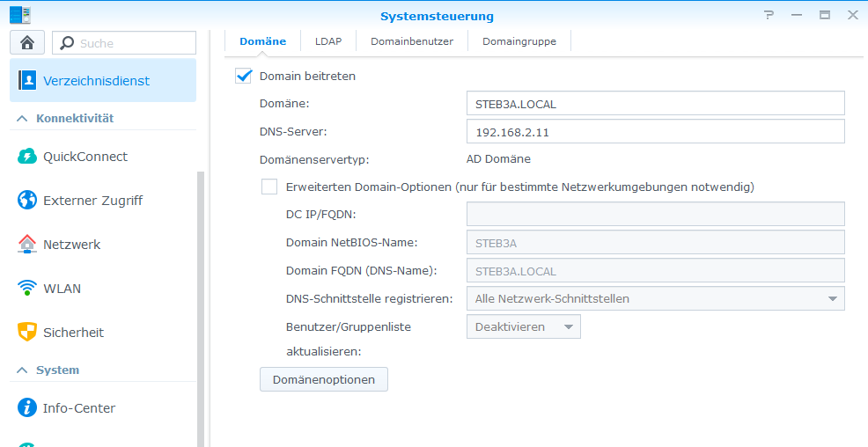Click the DNS-Server input field
This screenshot has height=447, width=868.
[656, 132]
